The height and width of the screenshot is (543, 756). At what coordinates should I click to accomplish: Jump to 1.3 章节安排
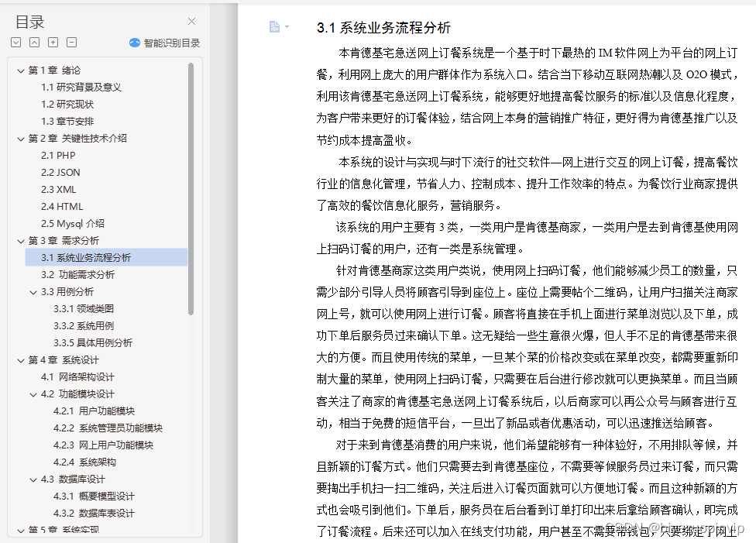(67, 121)
